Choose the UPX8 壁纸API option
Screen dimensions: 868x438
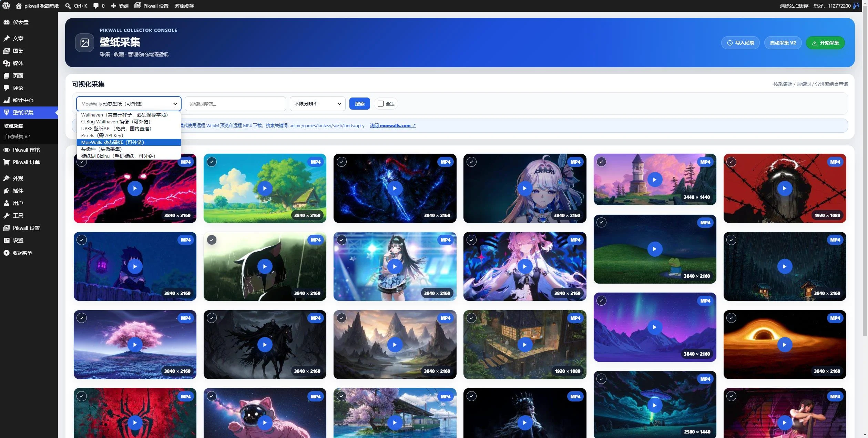129,129
